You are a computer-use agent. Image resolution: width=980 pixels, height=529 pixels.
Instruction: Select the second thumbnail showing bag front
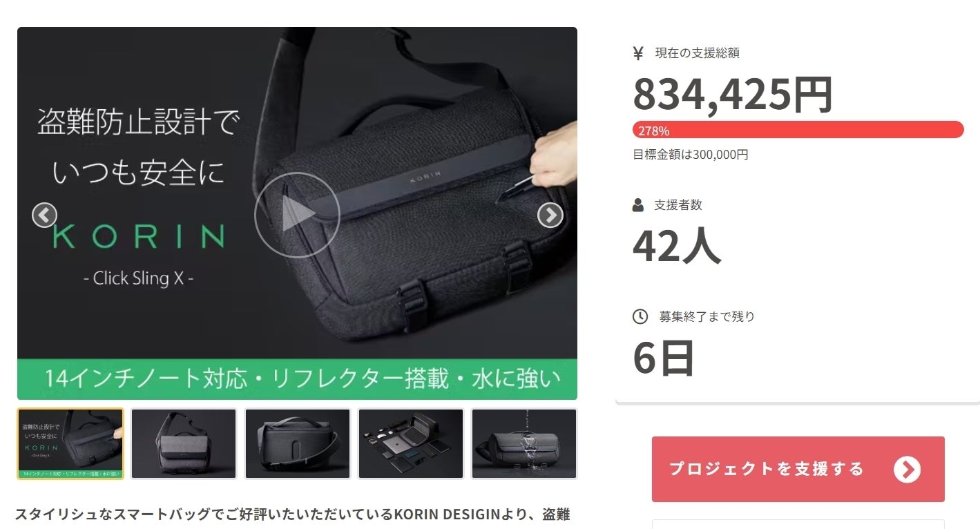pos(184,443)
